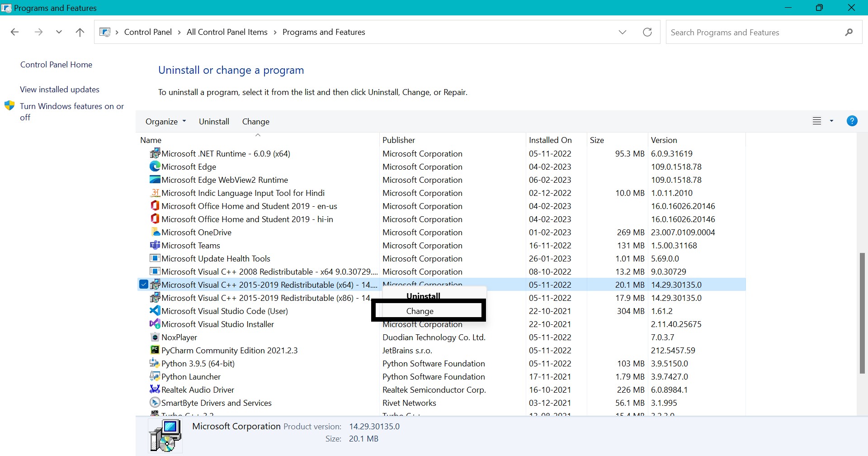Click the change view list icon
The width and height of the screenshot is (868, 456).
point(817,121)
